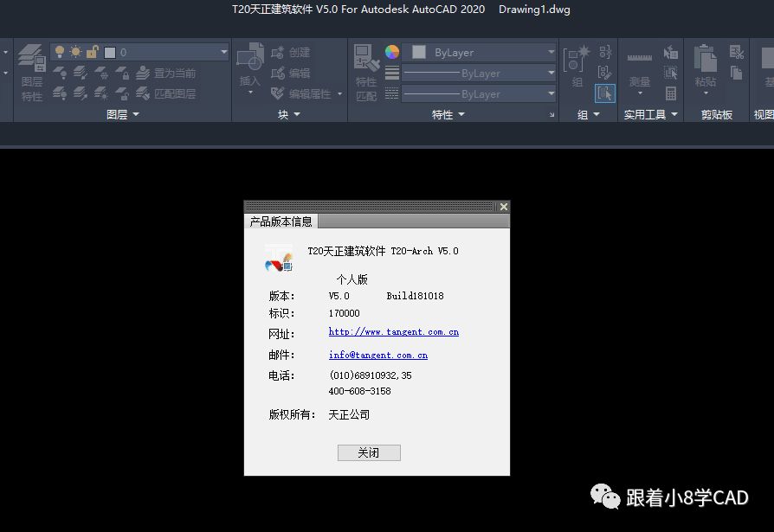Viewport: 774px width, 532px height.
Task: Click the Cut icon in the 剪贴板 panel
Action: point(737,52)
